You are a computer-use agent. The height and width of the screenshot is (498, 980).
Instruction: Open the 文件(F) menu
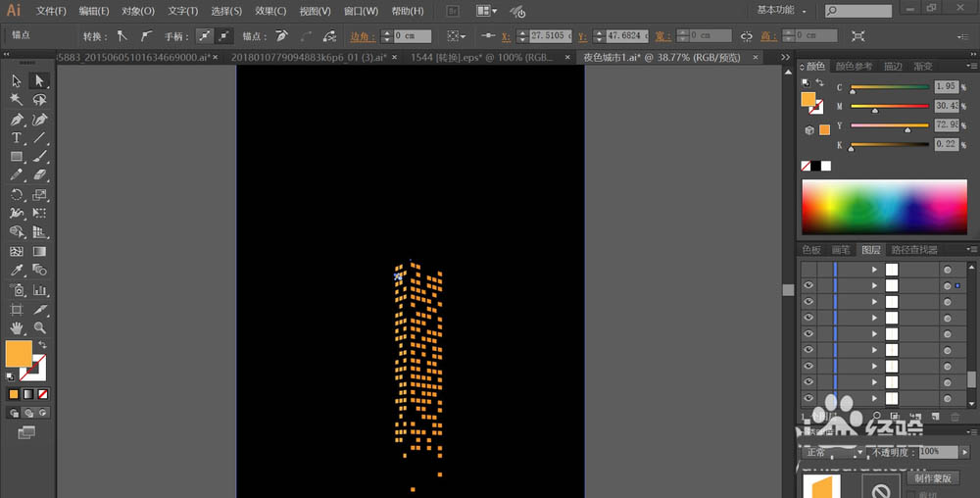(x=51, y=11)
